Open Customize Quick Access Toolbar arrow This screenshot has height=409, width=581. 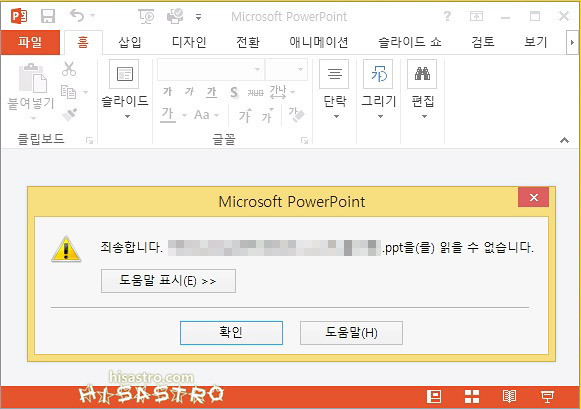point(199,17)
